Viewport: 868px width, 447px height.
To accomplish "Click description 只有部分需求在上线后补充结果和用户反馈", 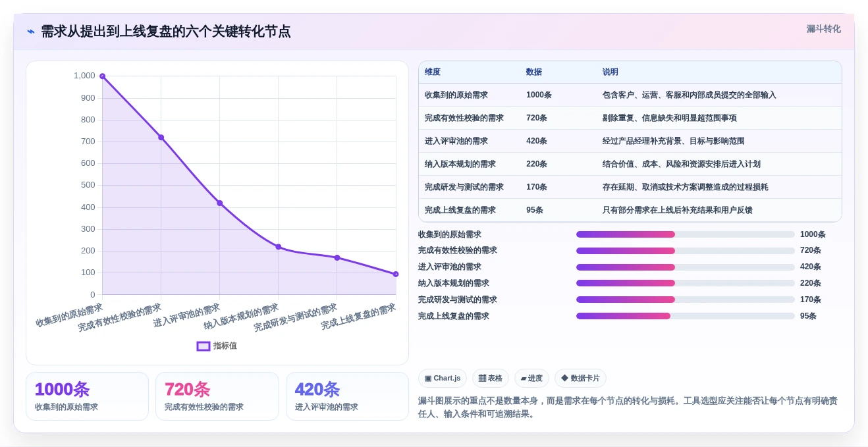I will coord(678,210).
